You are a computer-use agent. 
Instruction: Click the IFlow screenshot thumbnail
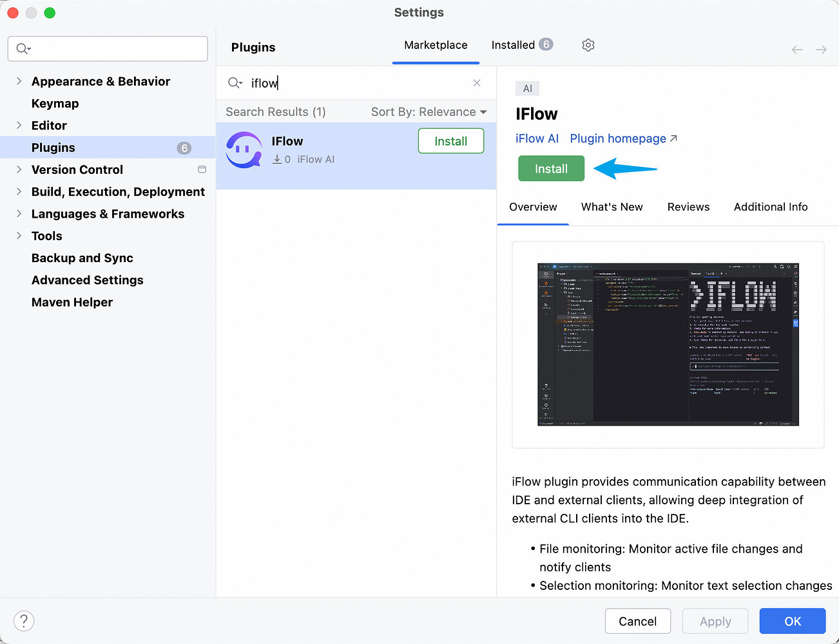pos(668,344)
